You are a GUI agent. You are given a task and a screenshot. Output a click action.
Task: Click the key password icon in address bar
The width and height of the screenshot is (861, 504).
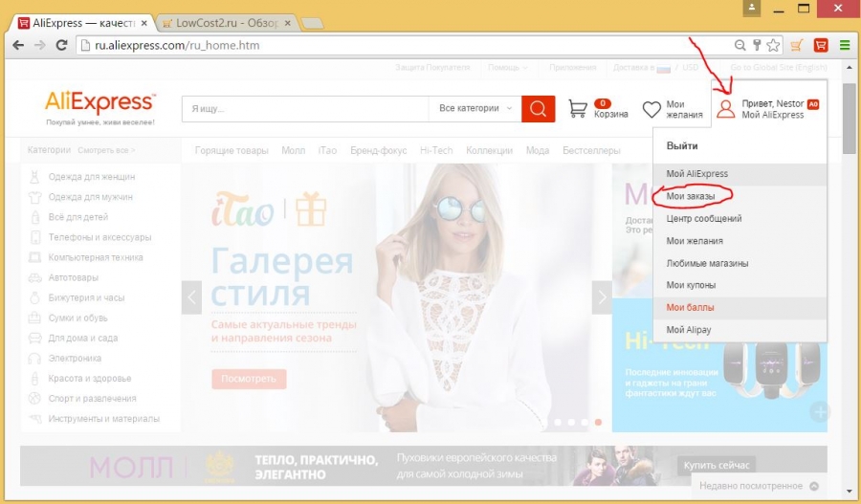click(756, 46)
